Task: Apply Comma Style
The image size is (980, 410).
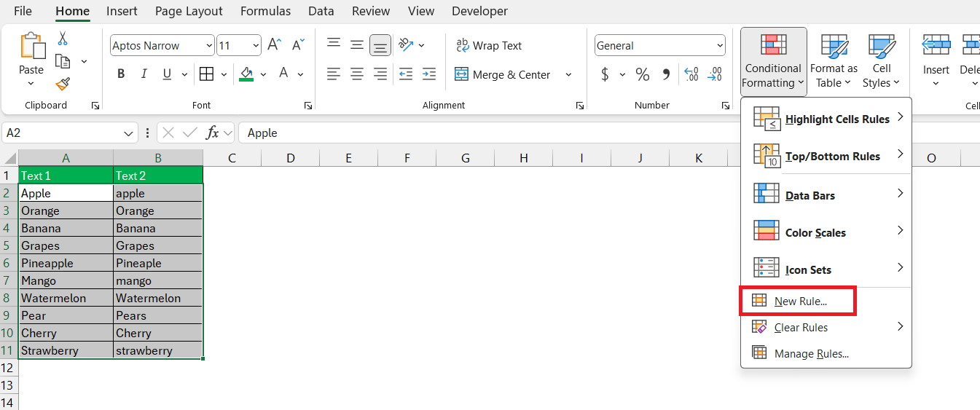Action: [x=665, y=74]
